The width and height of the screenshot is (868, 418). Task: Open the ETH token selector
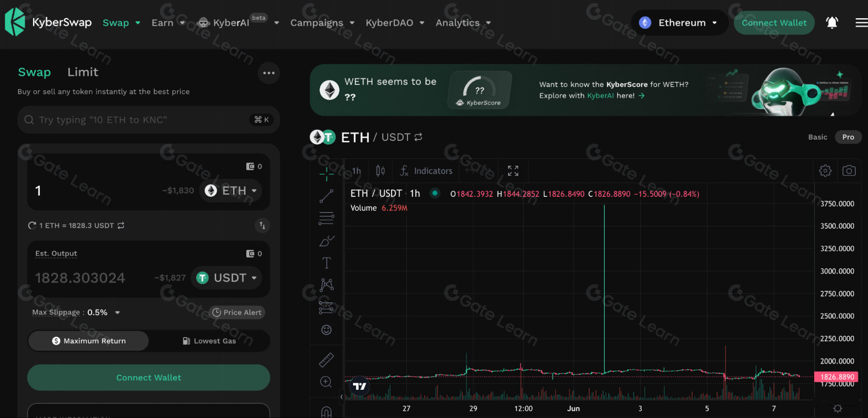tap(231, 191)
